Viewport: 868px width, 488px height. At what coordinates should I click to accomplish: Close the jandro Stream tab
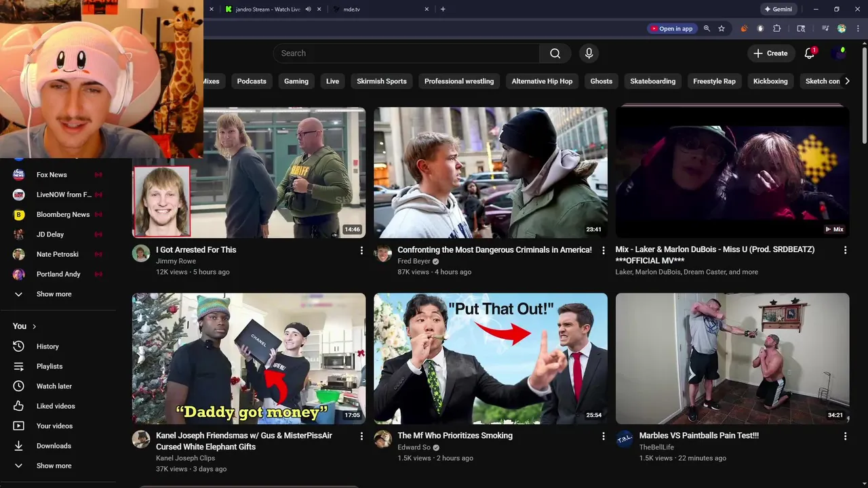pos(320,9)
